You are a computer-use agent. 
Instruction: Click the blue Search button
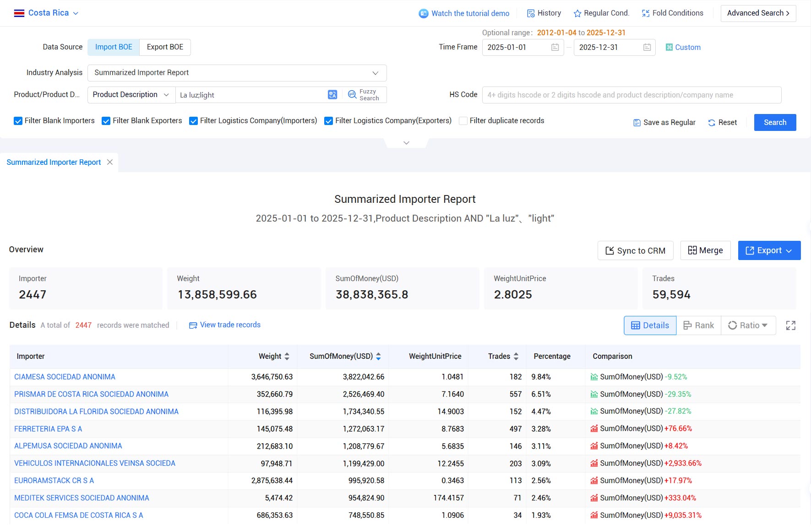pyautogui.click(x=775, y=122)
